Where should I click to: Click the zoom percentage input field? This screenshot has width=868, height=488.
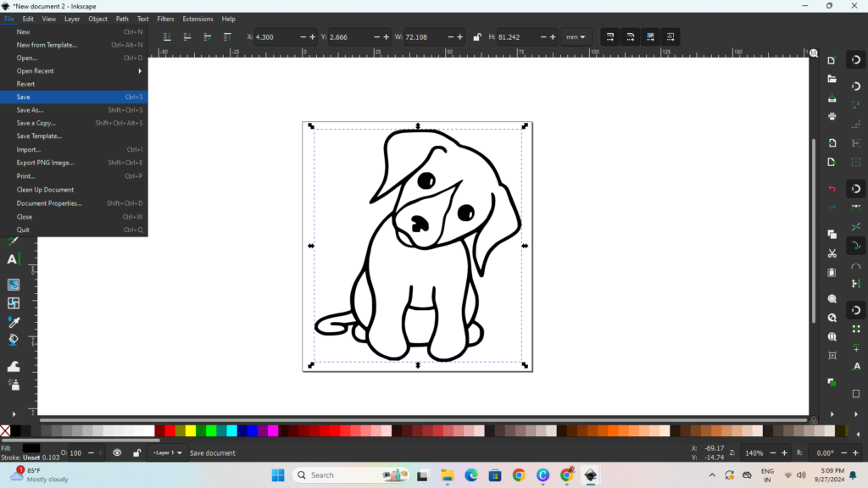click(x=753, y=453)
